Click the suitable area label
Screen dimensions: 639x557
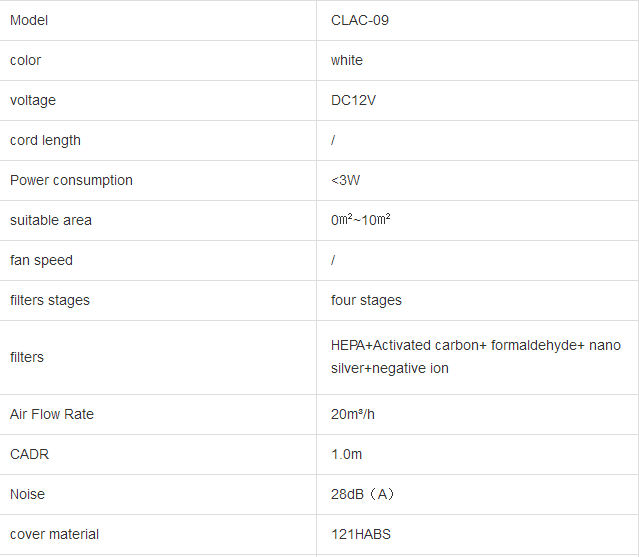point(50,220)
